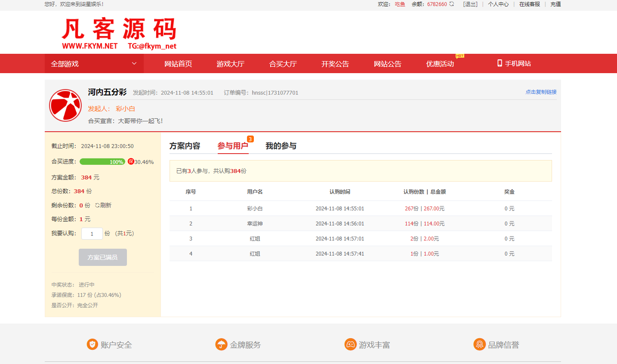Click the 游戏丰富 gamepad icon in footer
This screenshot has height=364, width=617.
(351, 344)
